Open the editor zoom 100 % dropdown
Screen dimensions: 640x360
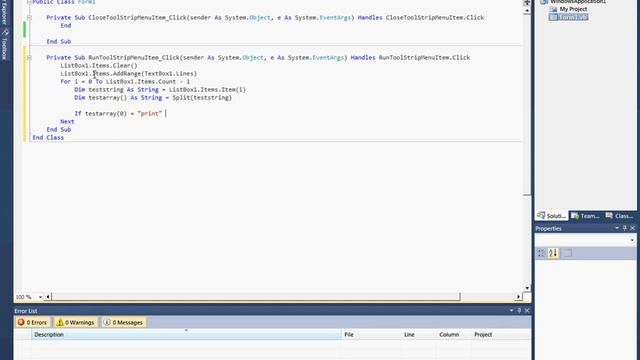[x=40, y=297]
